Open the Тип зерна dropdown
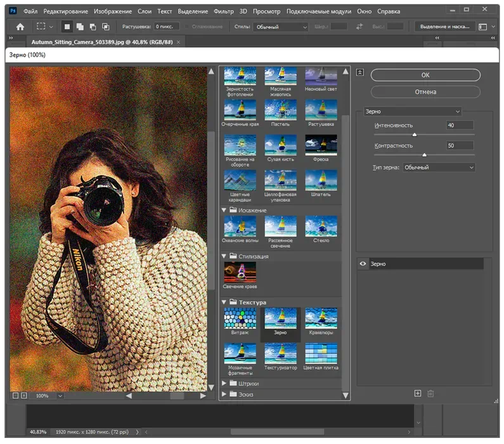Image resolution: width=504 pixels, height=444 pixels. click(438, 167)
